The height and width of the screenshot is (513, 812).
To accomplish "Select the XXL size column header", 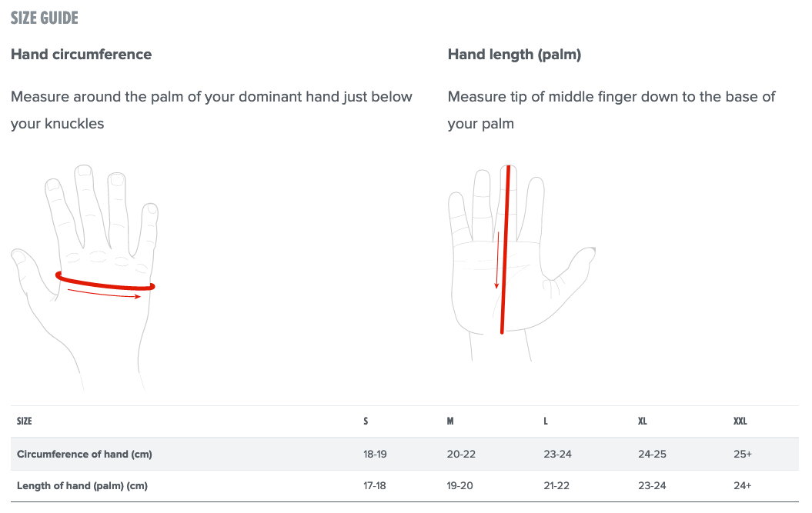I will [x=740, y=421].
